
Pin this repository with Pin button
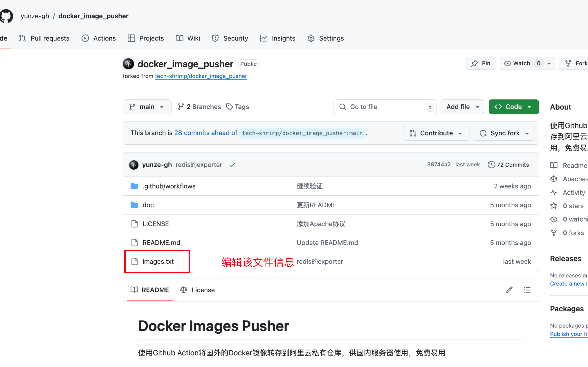point(480,63)
